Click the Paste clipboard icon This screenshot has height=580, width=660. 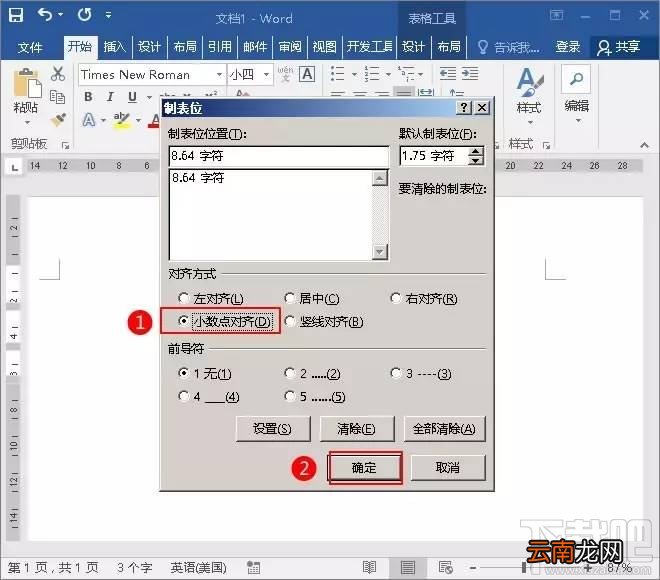[27, 82]
